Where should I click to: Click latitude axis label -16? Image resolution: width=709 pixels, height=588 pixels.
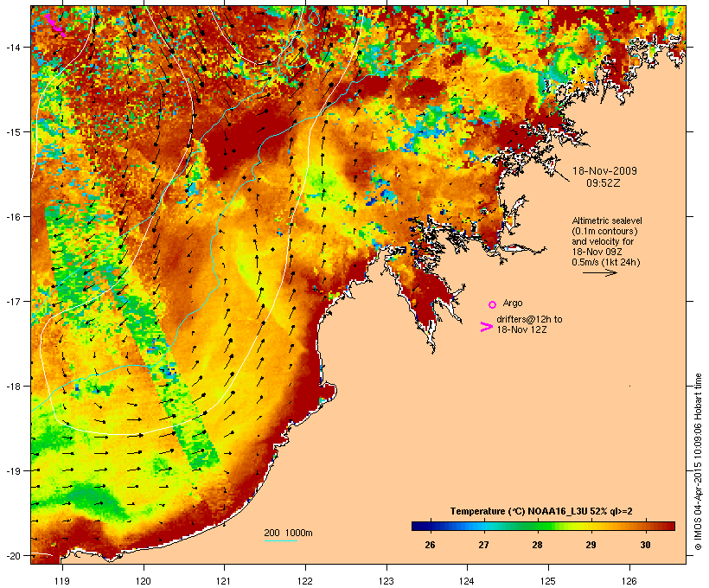[12, 217]
